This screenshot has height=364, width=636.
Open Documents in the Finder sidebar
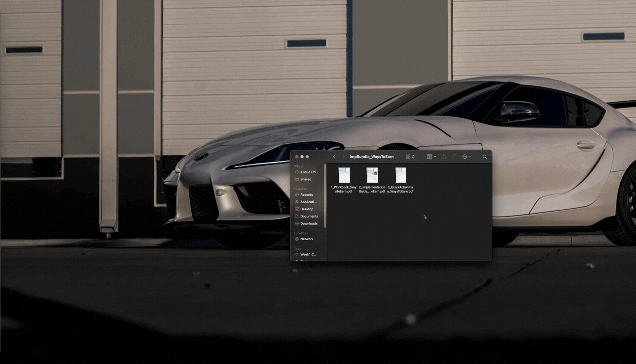click(307, 216)
